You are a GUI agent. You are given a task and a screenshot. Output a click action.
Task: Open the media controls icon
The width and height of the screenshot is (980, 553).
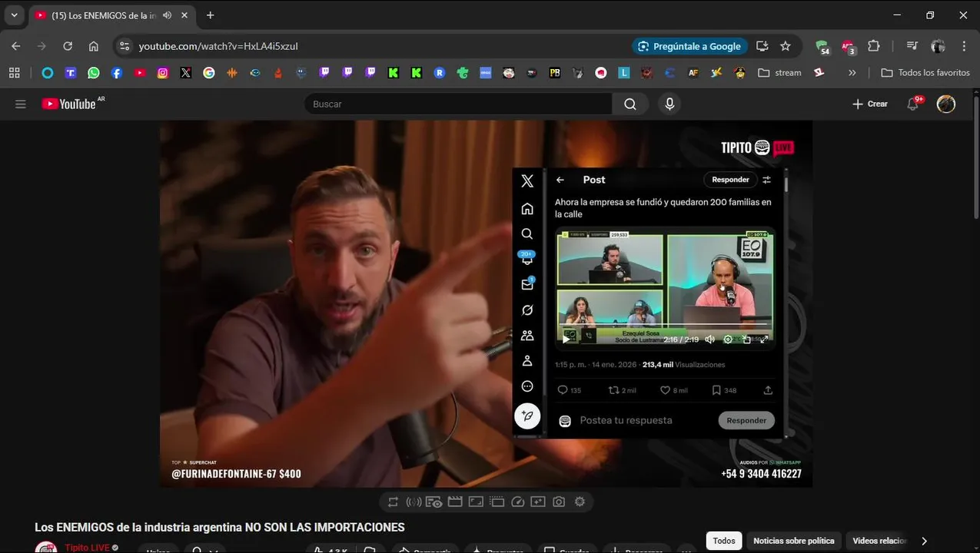tap(912, 46)
